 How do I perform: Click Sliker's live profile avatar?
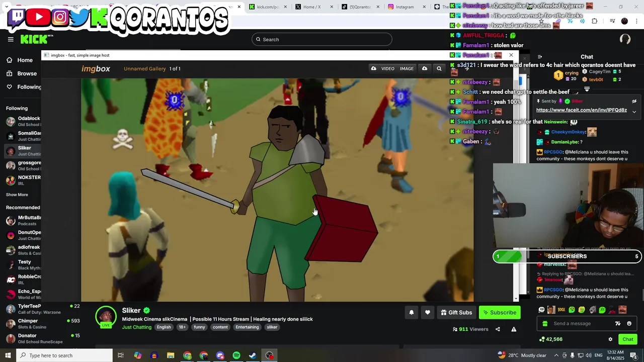[x=106, y=317]
